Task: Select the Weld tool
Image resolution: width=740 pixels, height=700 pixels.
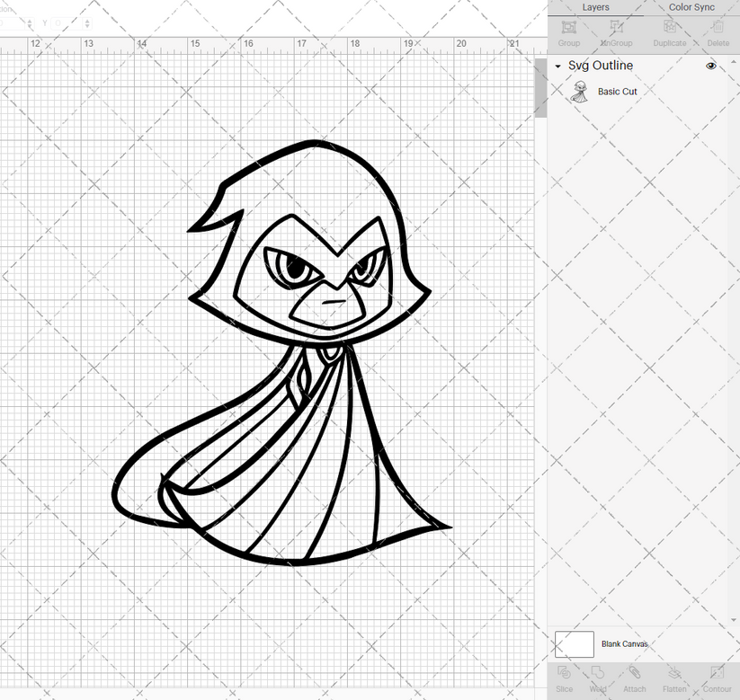Action: (x=598, y=677)
